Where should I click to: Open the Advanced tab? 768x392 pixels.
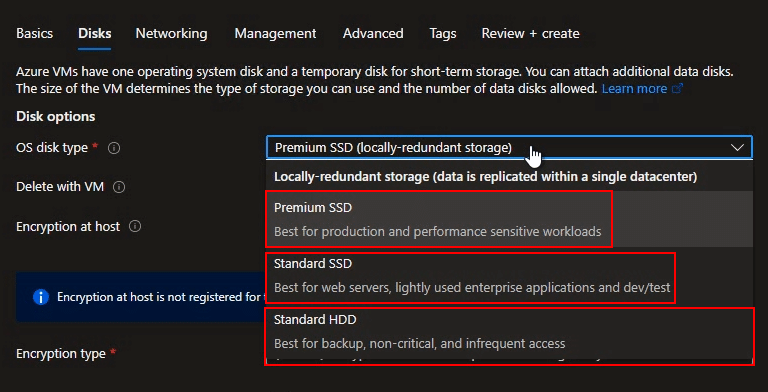(x=373, y=33)
